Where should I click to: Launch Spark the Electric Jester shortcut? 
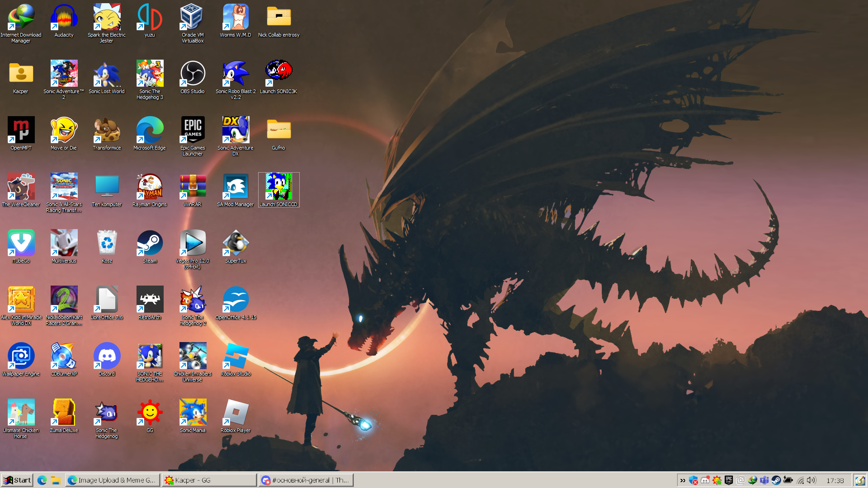pyautogui.click(x=107, y=23)
